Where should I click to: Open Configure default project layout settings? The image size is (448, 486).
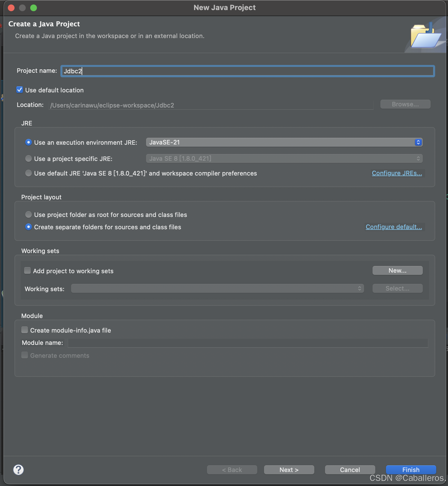[393, 227]
